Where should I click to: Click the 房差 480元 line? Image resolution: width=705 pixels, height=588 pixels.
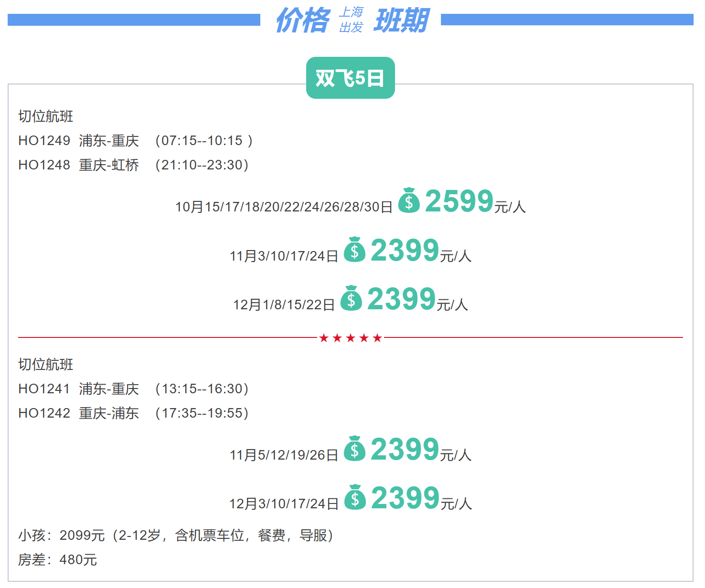click(x=58, y=560)
